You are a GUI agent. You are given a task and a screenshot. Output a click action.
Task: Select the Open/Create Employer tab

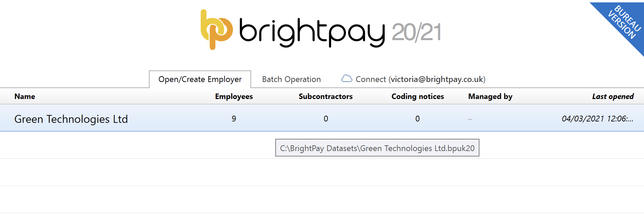pyautogui.click(x=200, y=79)
